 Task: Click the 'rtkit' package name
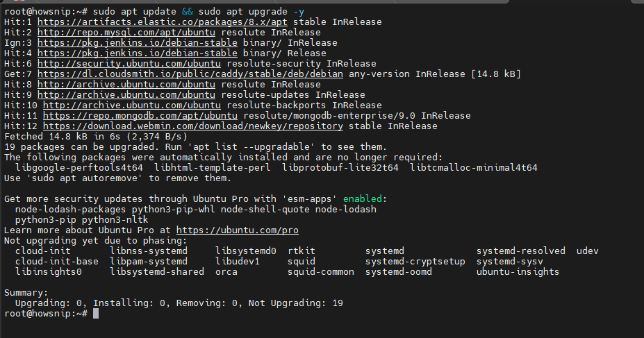[x=302, y=251]
